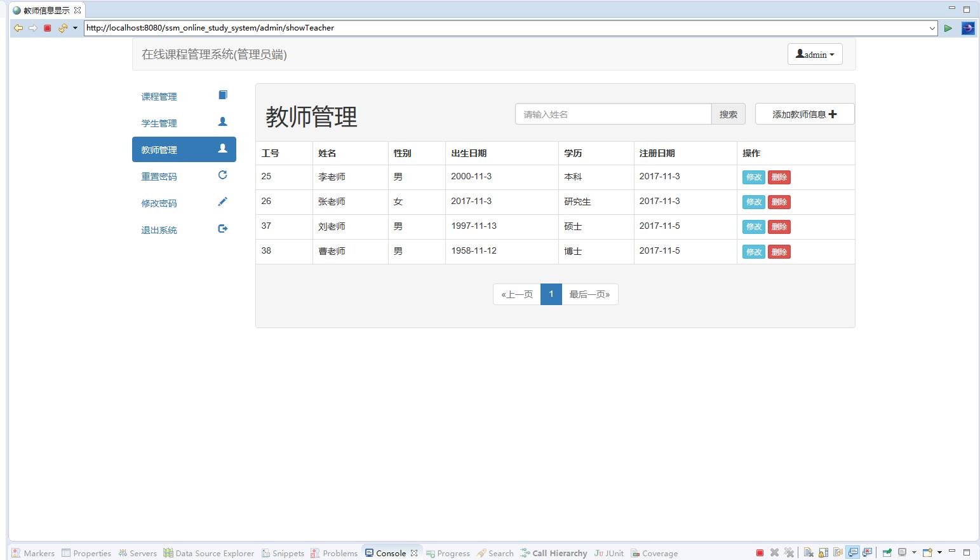
Task: Click the logout icon next to 退出系统
Action: [x=222, y=228]
